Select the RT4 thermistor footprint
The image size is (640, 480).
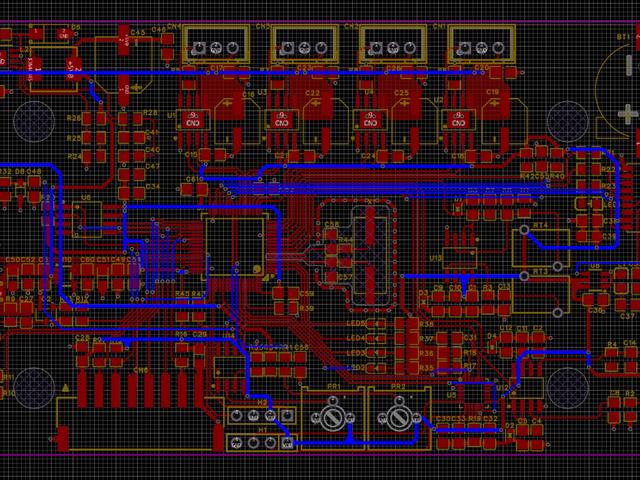pos(541,248)
